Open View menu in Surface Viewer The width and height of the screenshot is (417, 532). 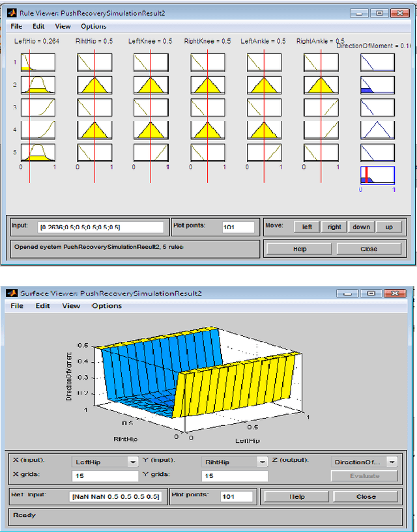tap(71, 306)
